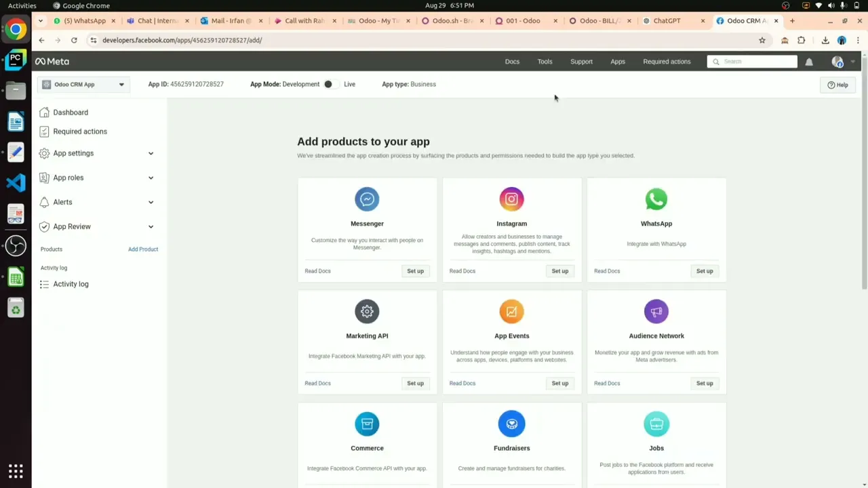Open Trash from the dock

click(x=16, y=308)
